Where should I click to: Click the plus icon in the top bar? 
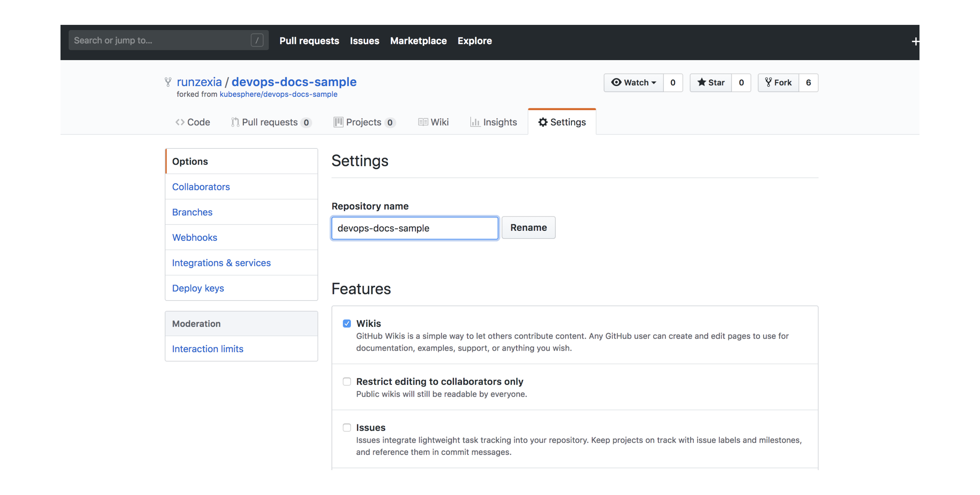click(x=915, y=42)
